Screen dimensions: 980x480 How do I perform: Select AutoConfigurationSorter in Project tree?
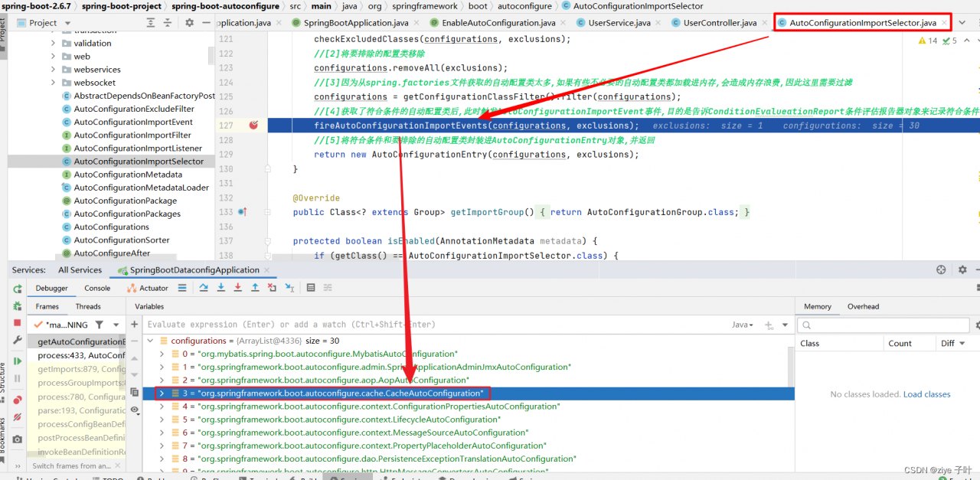pyautogui.click(x=116, y=240)
